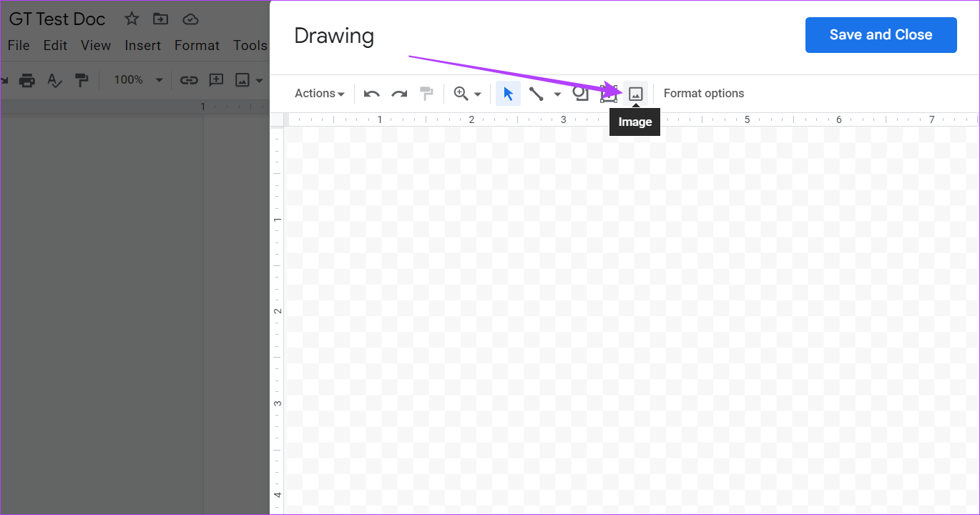Run spelling and grammar check
The image size is (980, 515).
54,79
